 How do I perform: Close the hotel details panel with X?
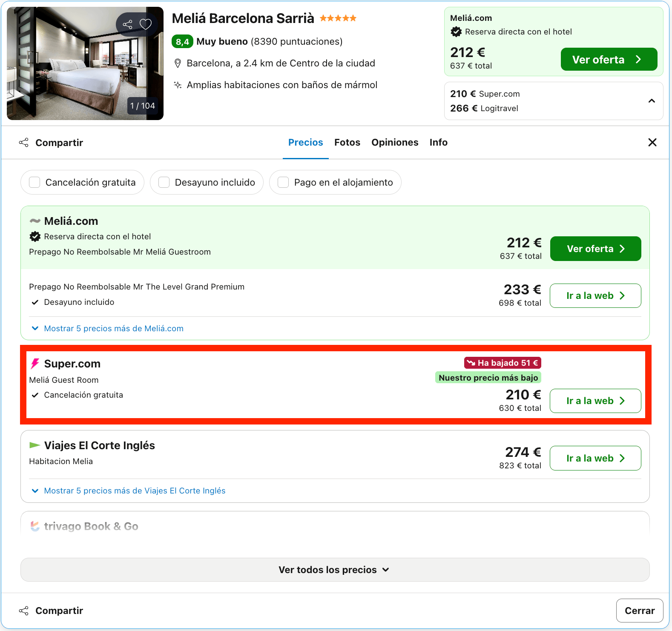[x=652, y=142]
